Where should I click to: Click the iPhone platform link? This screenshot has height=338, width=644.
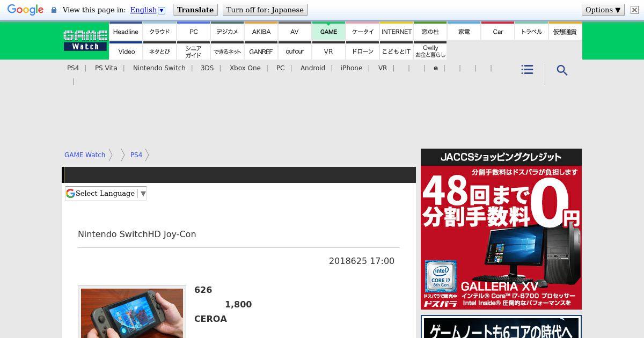coord(352,68)
